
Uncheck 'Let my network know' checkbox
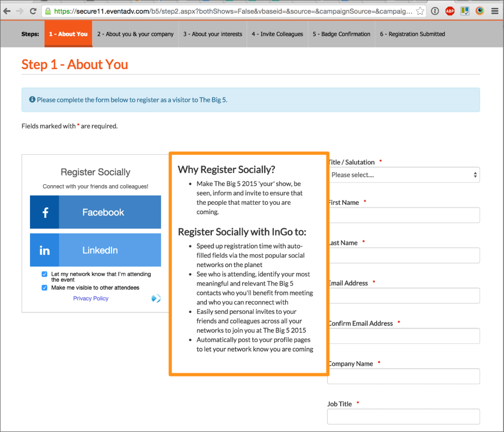[45, 275]
